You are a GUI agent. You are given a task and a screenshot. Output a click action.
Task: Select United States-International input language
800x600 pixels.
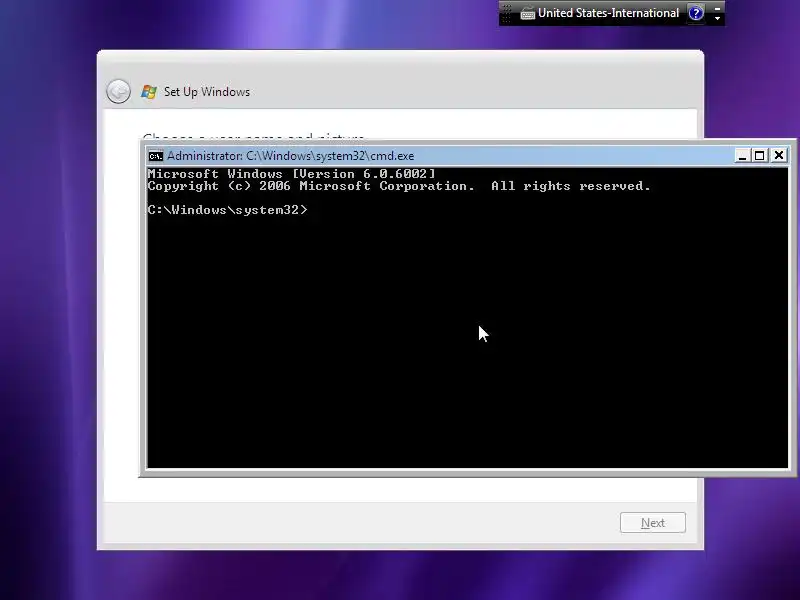coord(608,13)
